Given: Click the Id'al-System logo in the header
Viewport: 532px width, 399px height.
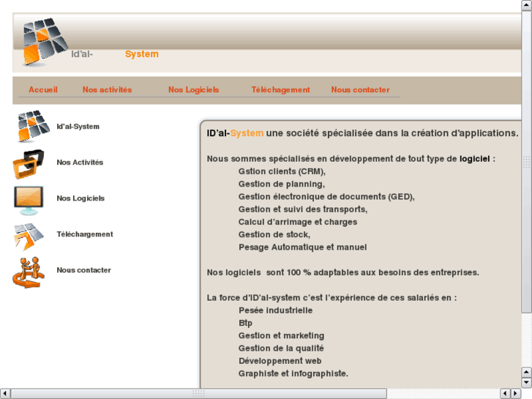Looking at the screenshot, I should coord(45,42).
